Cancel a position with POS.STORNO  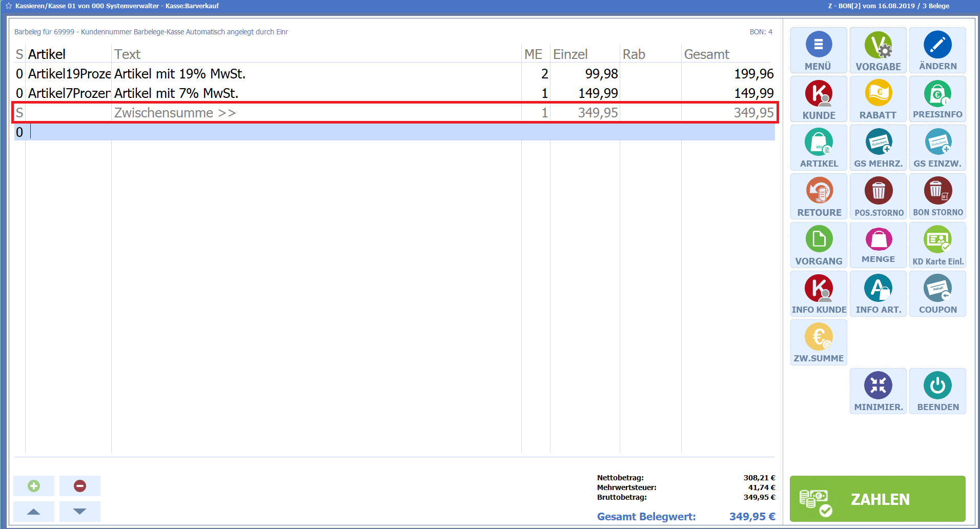click(x=878, y=196)
